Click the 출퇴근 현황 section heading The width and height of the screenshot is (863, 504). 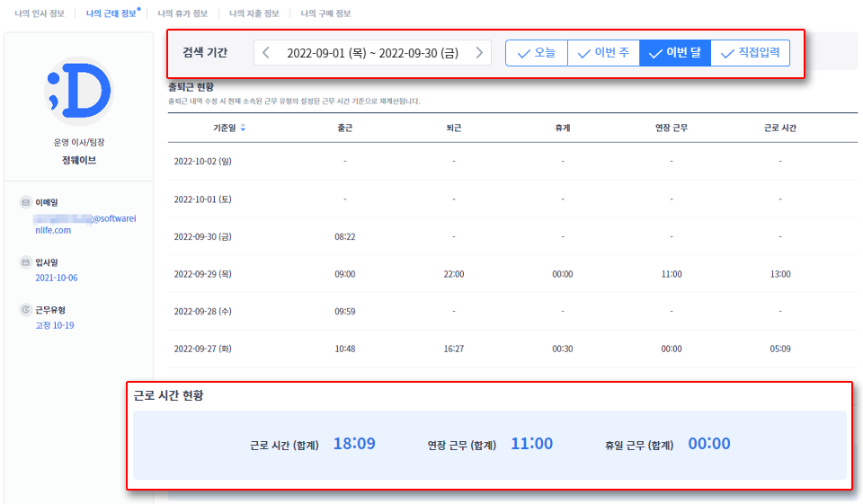click(x=191, y=87)
